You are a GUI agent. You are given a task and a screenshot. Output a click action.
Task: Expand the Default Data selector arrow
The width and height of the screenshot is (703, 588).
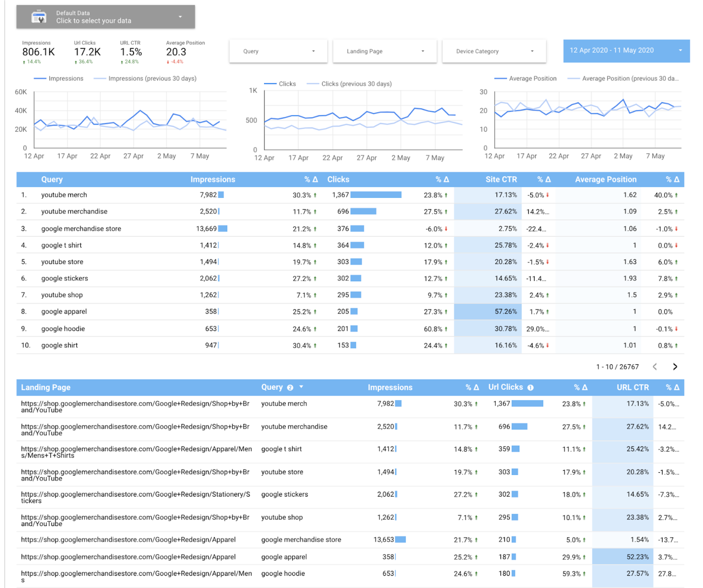click(180, 17)
